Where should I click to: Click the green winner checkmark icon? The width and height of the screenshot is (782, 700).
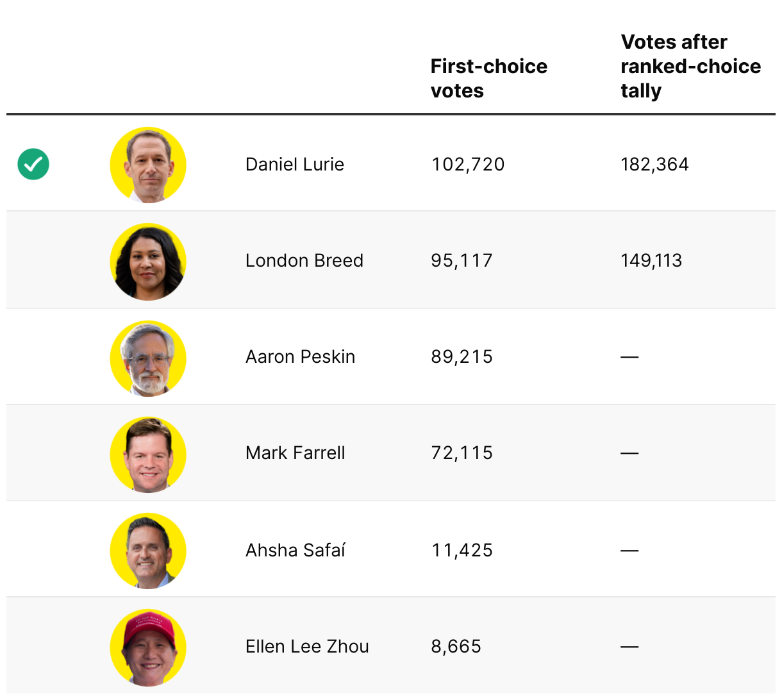(x=33, y=164)
